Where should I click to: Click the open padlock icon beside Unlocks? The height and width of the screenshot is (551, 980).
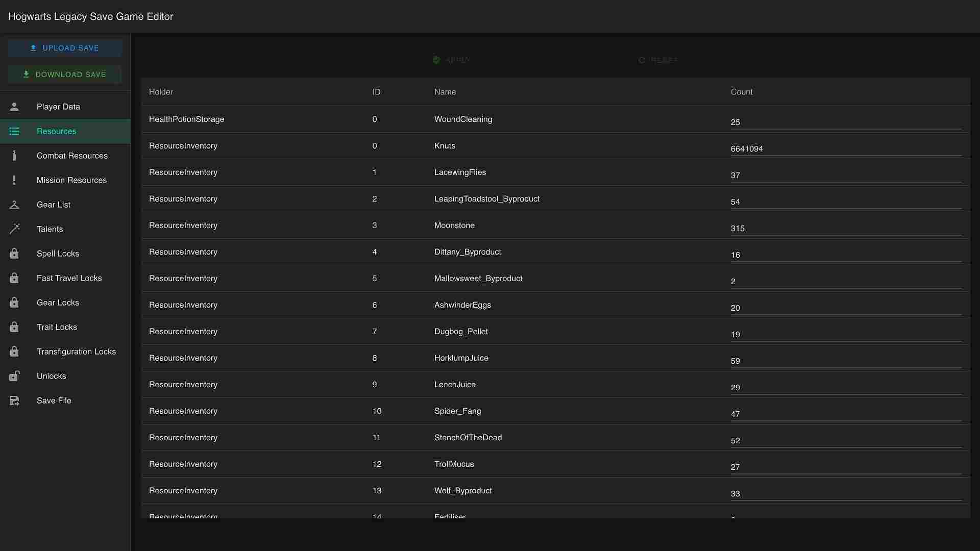click(x=14, y=376)
